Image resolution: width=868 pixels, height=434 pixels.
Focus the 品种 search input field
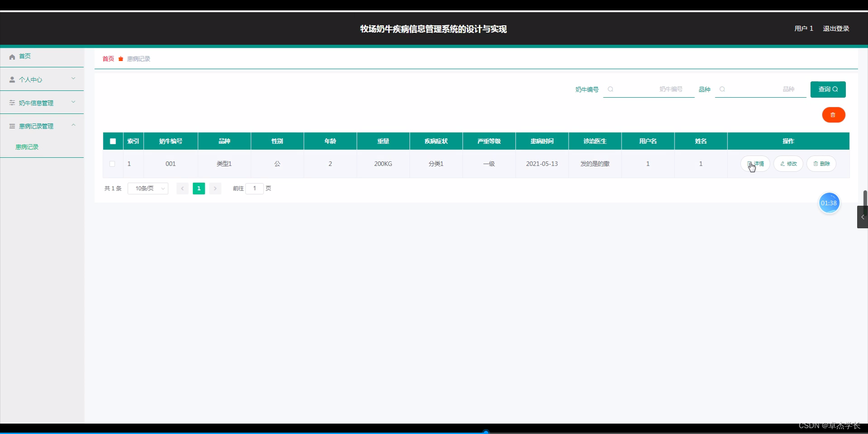click(760, 89)
